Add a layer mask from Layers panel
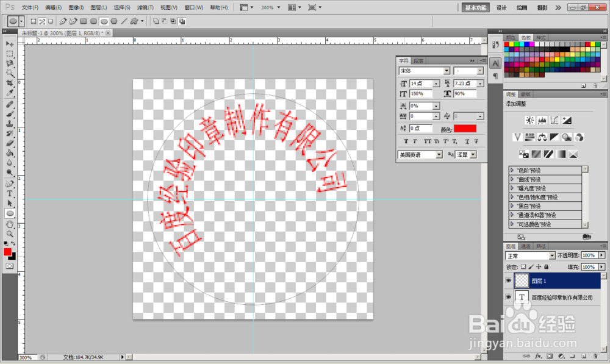610x364 pixels. pyautogui.click(x=550, y=356)
